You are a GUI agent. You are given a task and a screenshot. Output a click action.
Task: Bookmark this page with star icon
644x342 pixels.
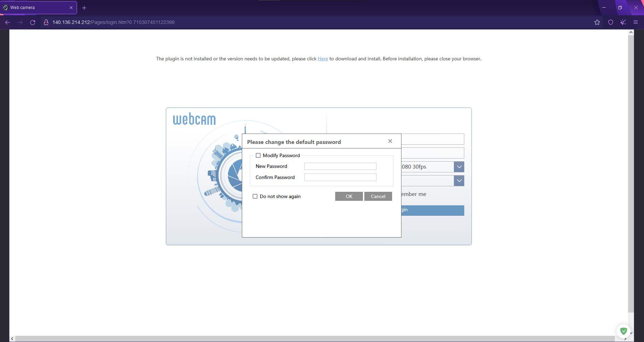point(597,22)
